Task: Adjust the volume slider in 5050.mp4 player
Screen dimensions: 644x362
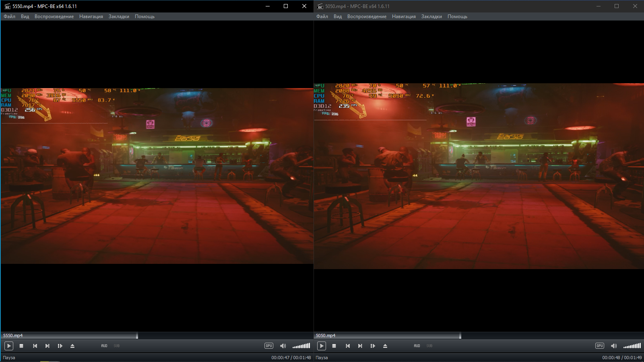Action: [632, 346]
